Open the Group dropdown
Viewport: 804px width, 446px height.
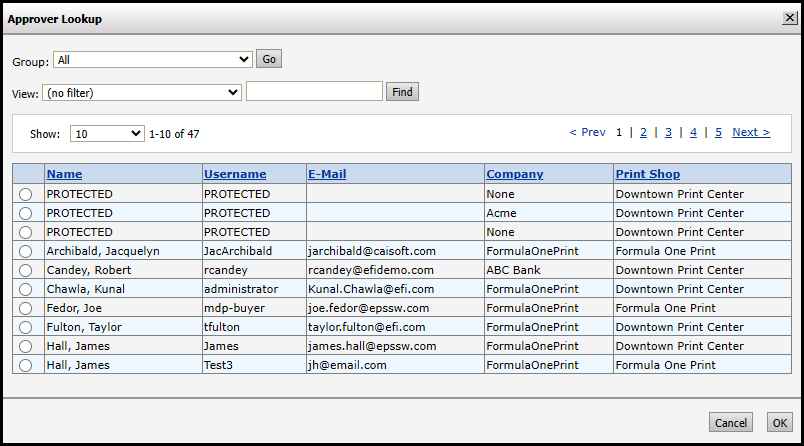click(x=152, y=60)
